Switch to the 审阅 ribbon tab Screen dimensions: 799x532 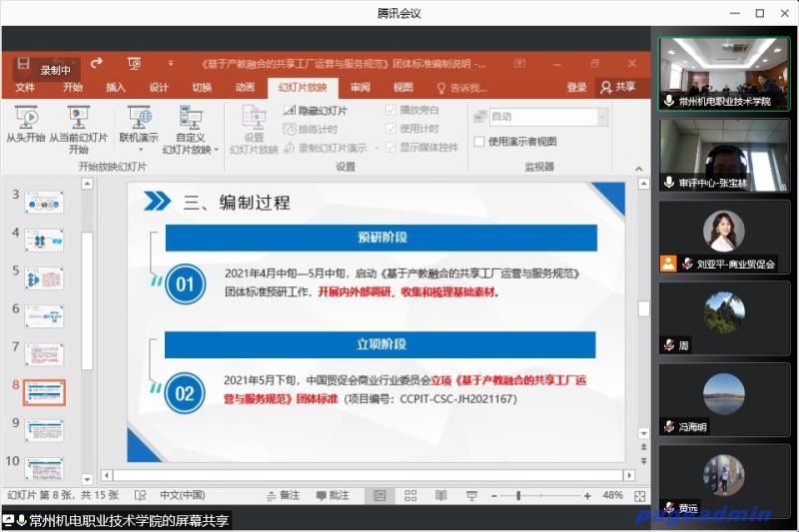(x=361, y=88)
